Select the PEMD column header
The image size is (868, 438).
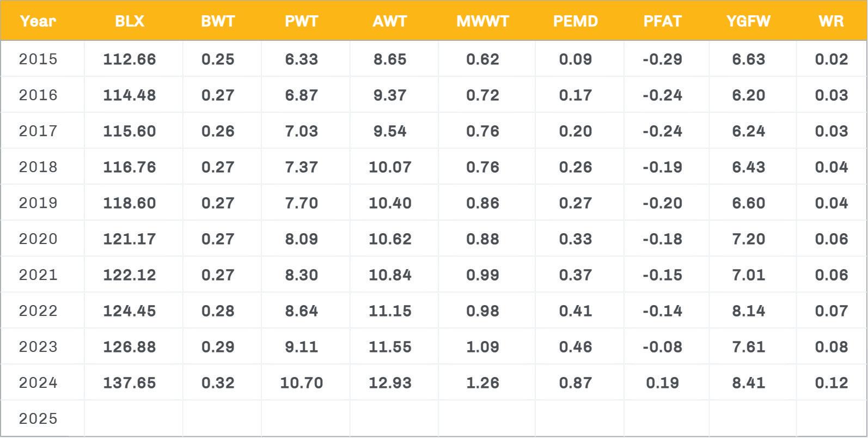click(576, 21)
